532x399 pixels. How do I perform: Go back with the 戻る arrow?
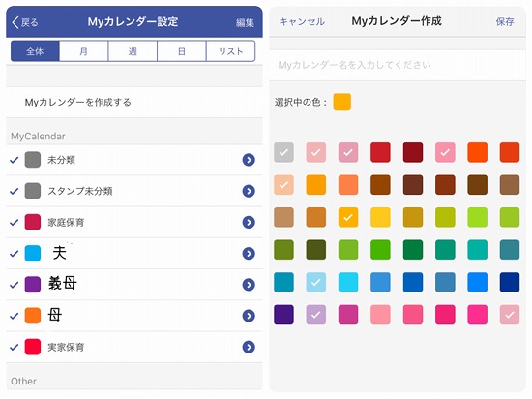click(25, 22)
